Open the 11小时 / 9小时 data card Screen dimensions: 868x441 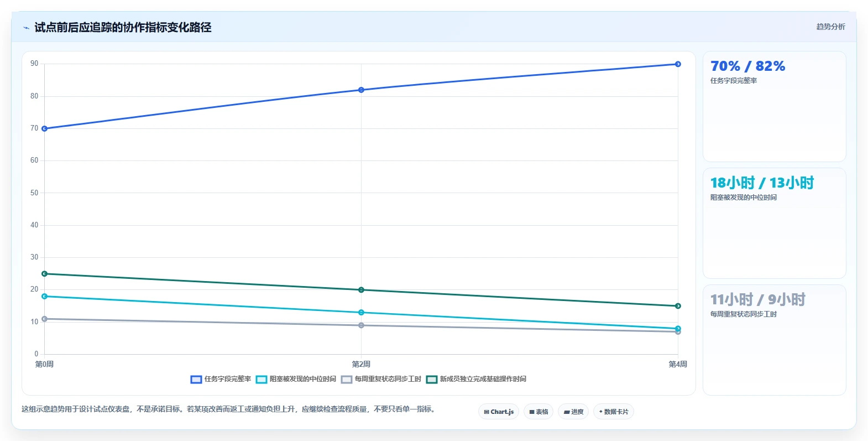pos(775,340)
